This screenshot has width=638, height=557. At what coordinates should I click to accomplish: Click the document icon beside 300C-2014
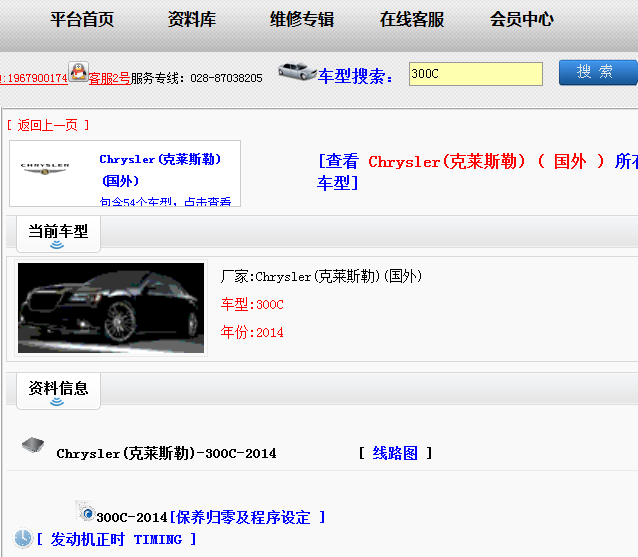pyautogui.click(x=85, y=511)
